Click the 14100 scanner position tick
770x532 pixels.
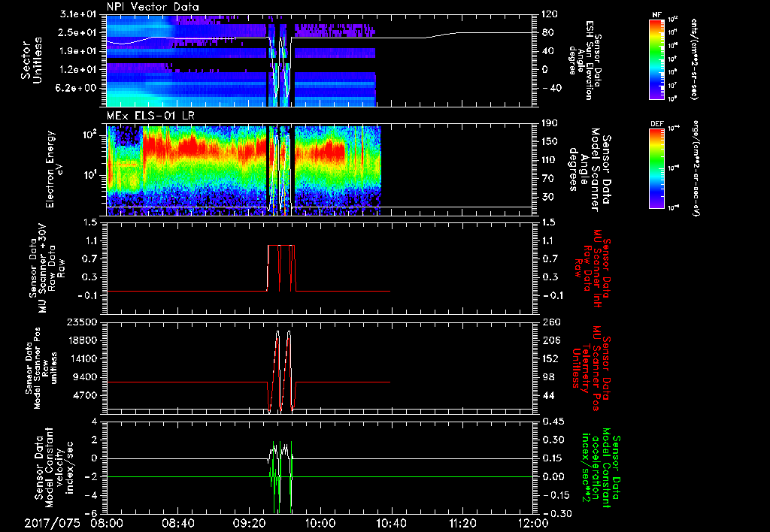pos(82,358)
